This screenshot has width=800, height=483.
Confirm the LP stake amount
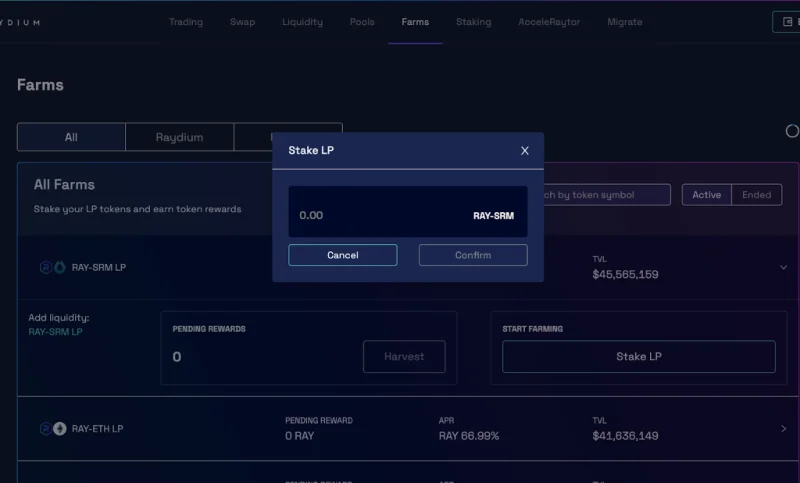tap(473, 255)
